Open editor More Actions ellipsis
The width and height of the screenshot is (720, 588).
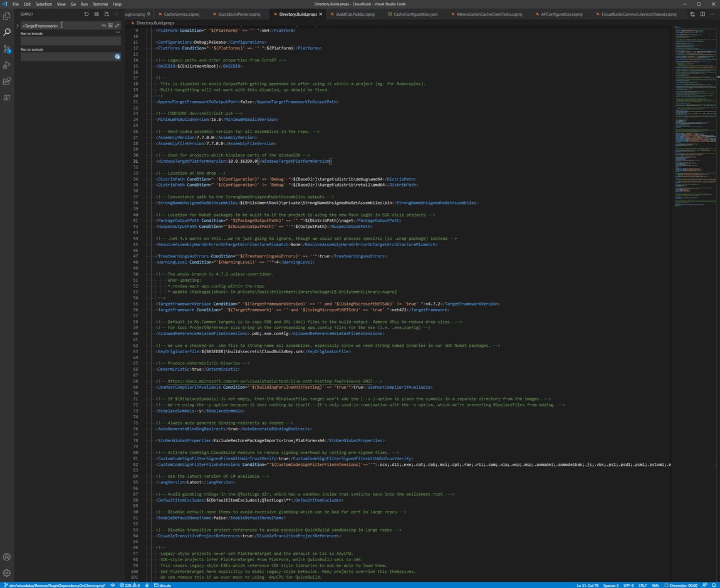(712, 14)
